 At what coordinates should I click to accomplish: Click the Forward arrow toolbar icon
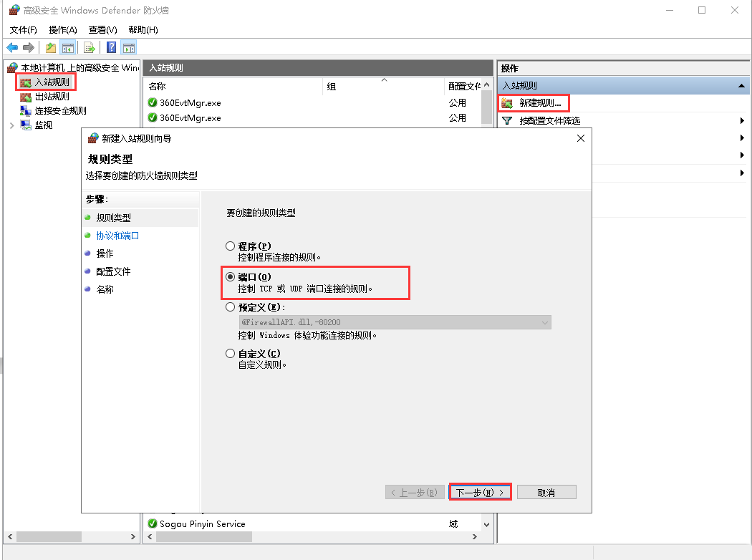(x=29, y=47)
